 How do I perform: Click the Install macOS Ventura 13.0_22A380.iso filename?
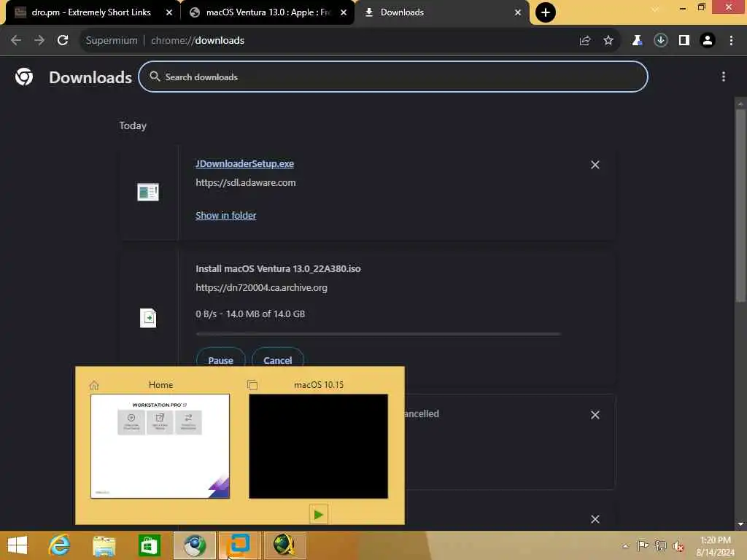click(x=278, y=268)
